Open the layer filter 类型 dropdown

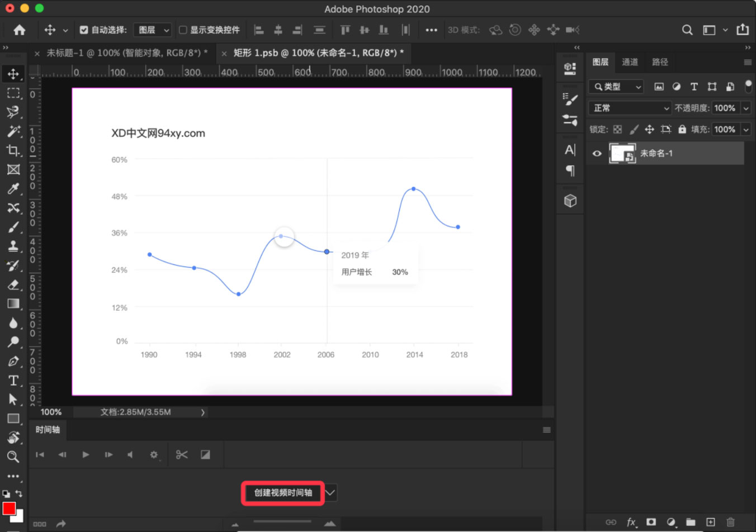click(x=616, y=87)
